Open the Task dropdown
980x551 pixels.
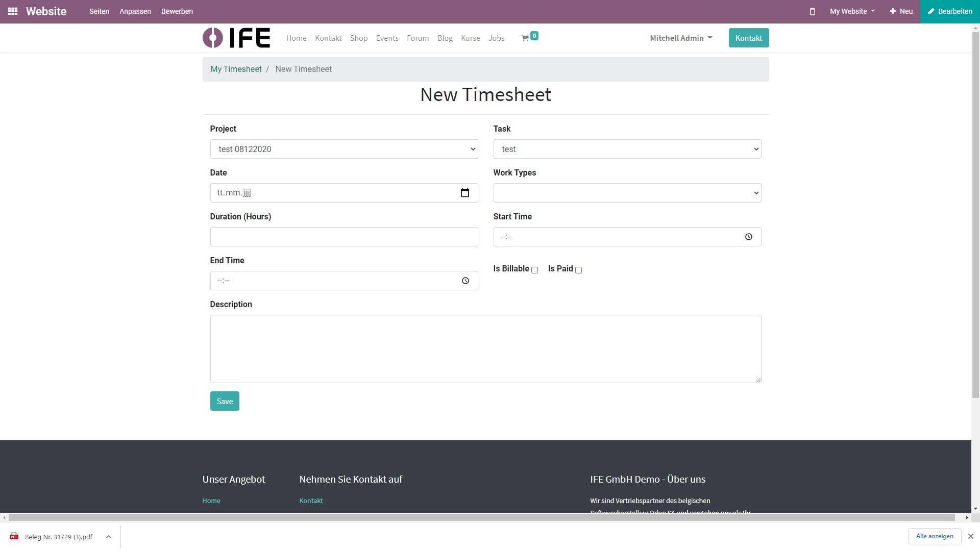tap(627, 149)
